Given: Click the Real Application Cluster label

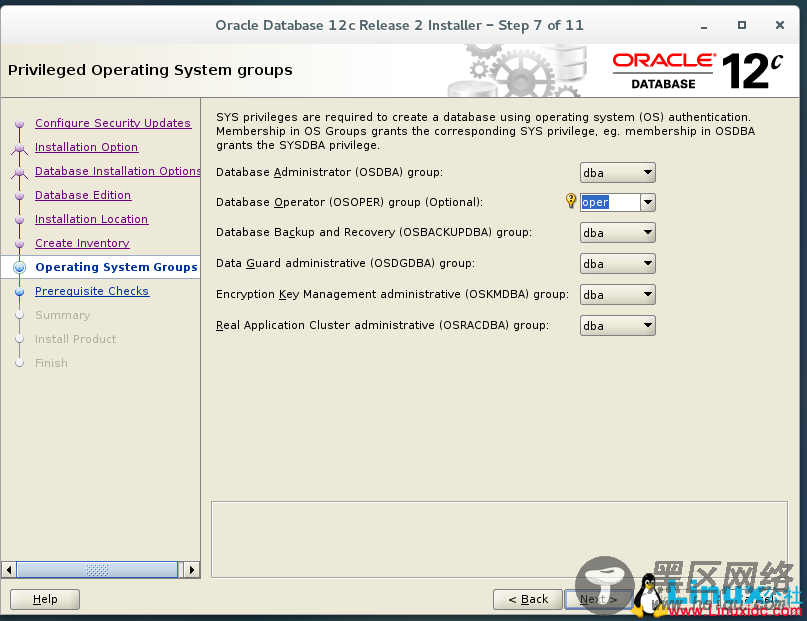Looking at the screenshot, I should 382,325.
